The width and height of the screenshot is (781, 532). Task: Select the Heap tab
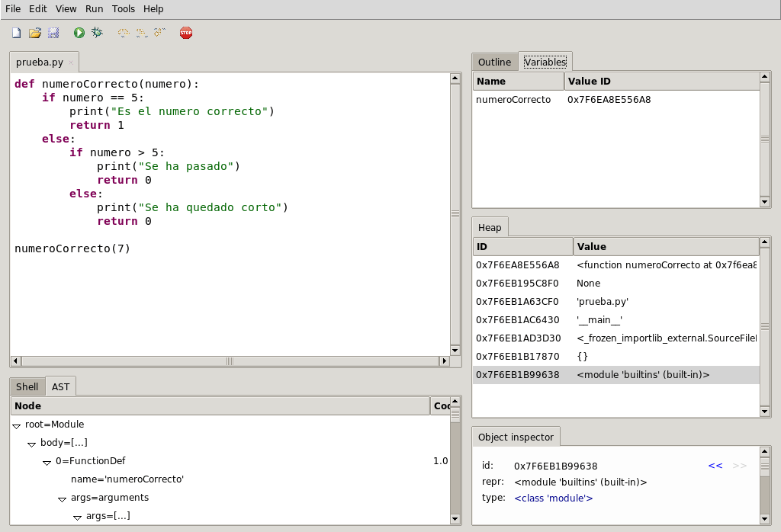coord(490,227)
